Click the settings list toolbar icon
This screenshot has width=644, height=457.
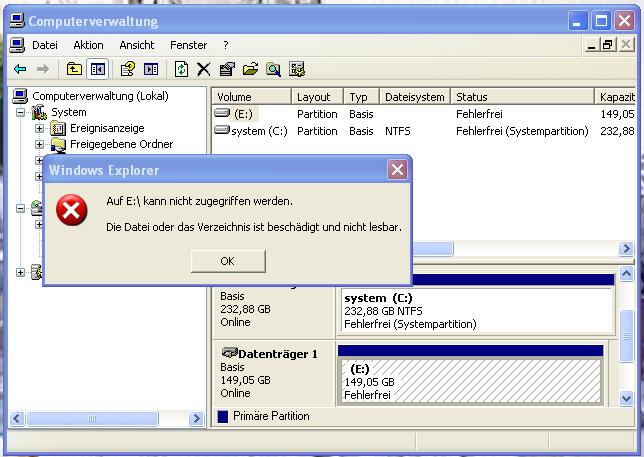297,69
